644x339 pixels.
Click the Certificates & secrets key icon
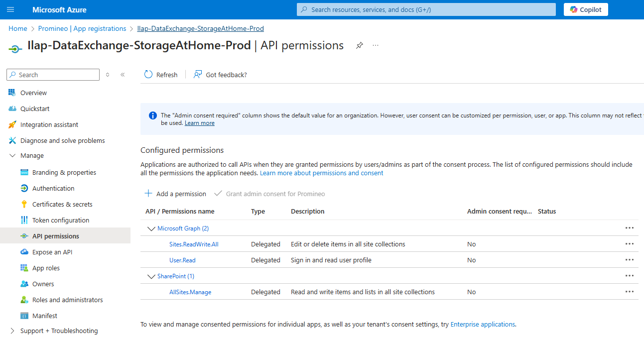(24, 204)
